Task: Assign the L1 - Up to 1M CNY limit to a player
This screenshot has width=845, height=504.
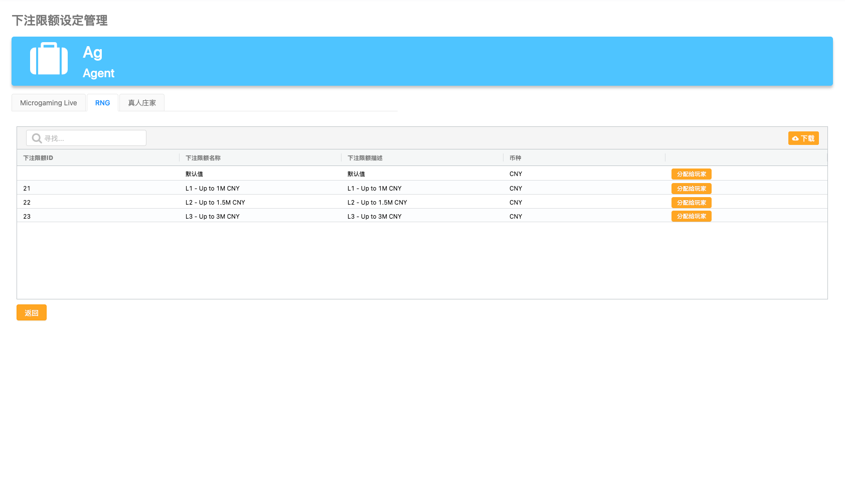Action: click(x=691, y=189)
